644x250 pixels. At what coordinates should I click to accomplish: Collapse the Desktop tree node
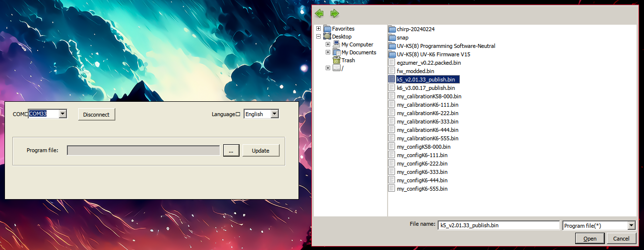coord(319,37)
